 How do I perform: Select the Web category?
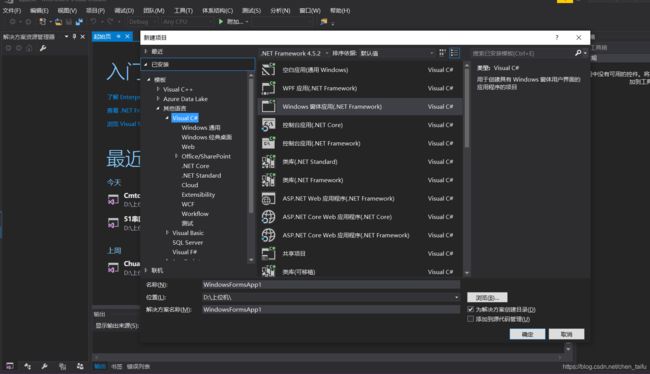click(188, 147)
